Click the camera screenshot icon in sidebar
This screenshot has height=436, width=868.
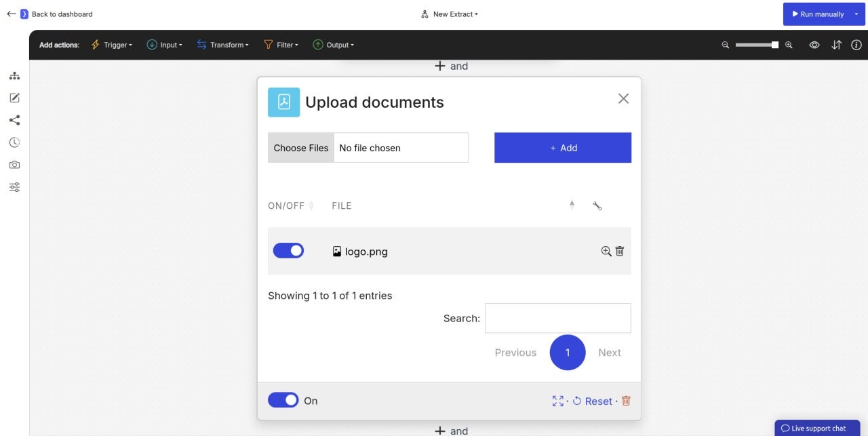coord(14,164)
